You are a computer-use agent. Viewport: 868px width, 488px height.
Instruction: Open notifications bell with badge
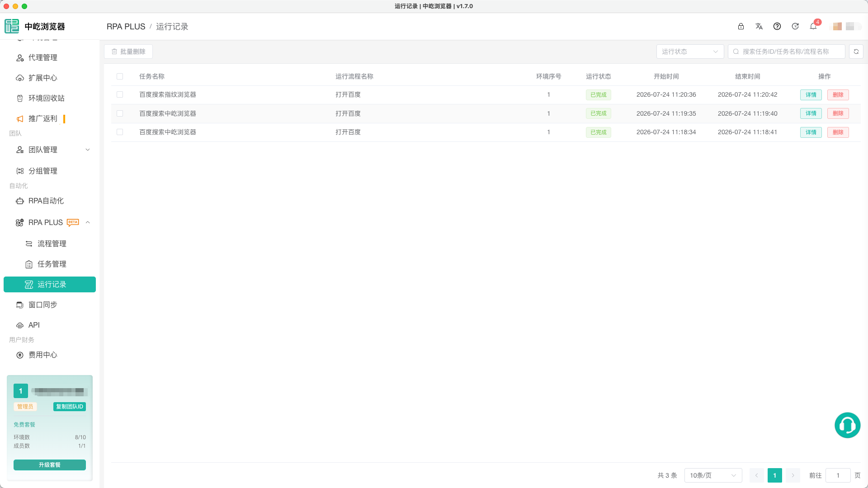(813, 26)
